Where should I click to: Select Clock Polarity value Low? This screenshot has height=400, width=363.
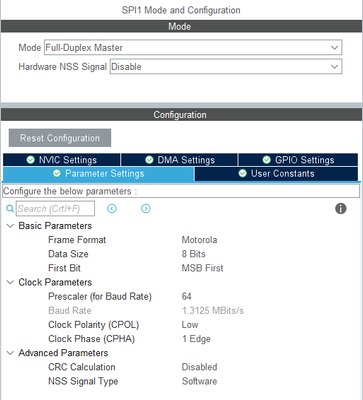click(x=190, y=325)
